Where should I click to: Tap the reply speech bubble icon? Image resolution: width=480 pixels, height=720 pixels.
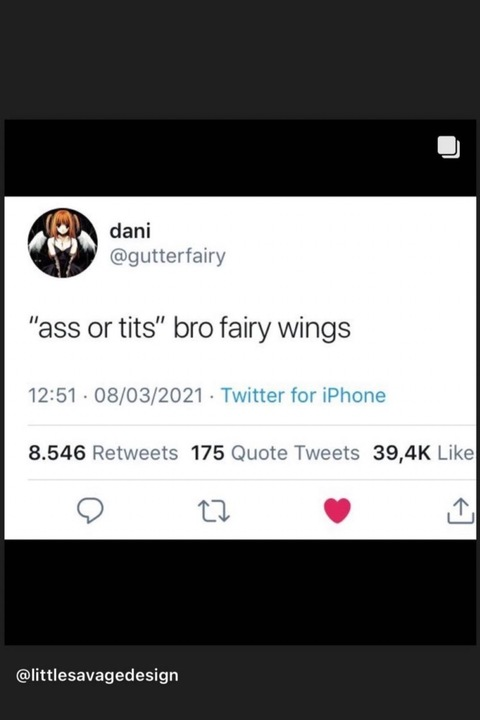(90, 511)
